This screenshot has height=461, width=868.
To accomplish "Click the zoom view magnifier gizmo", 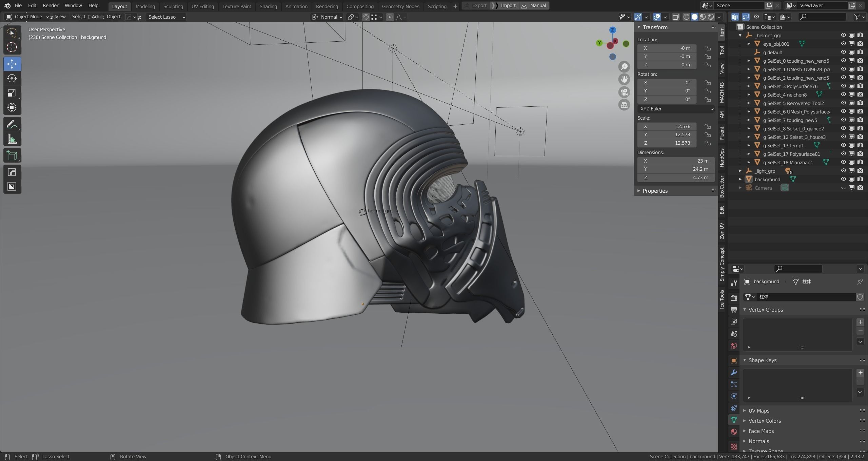I will point(624,67).
